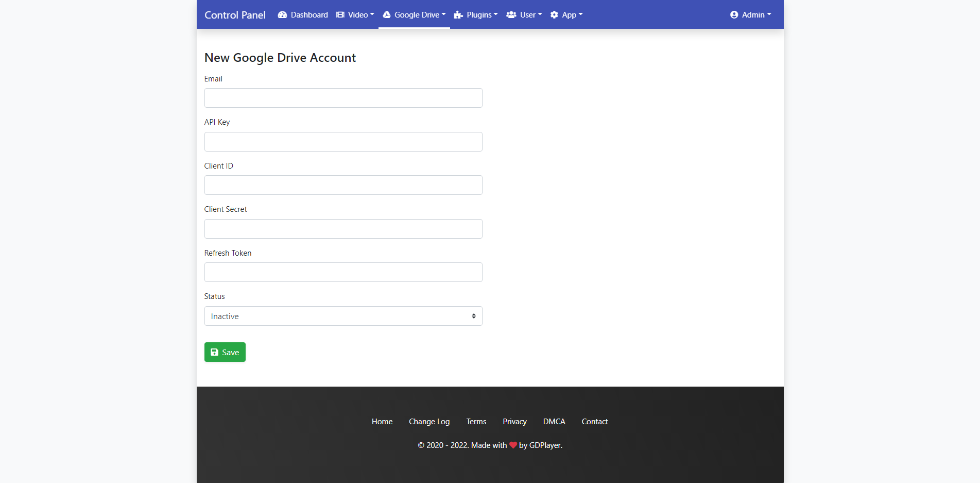Open the Change Log footer link
980x483 pixels.
[429, 422]
